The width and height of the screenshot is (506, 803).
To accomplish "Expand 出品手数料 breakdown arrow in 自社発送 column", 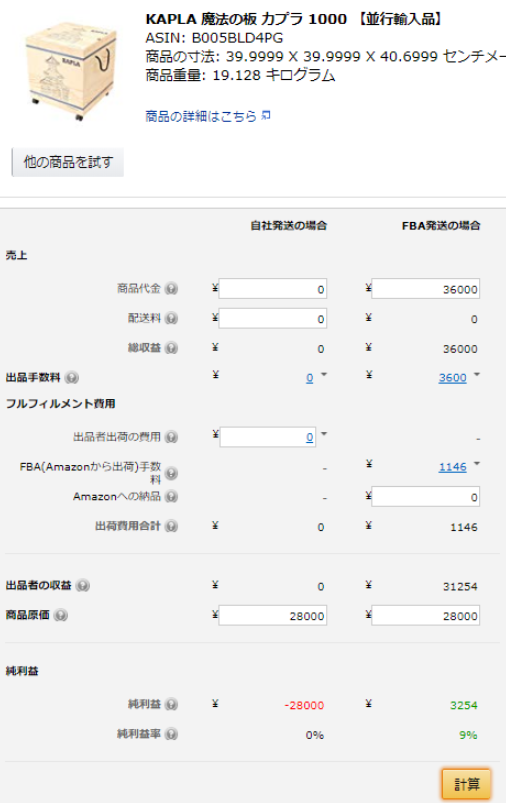I will 324,375.
